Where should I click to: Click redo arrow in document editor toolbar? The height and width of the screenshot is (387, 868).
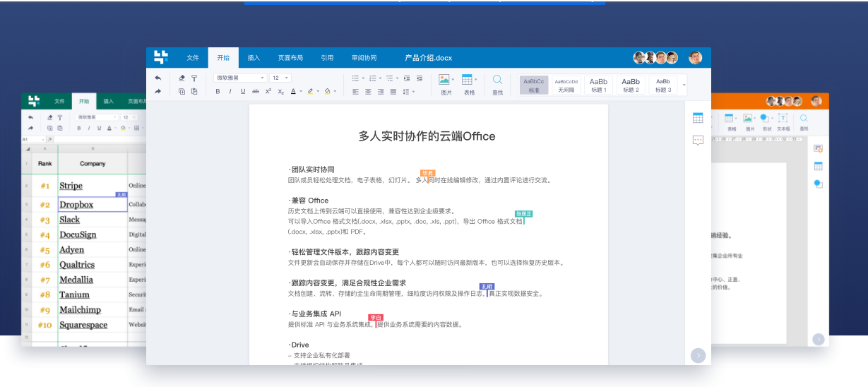click(157, 91)
